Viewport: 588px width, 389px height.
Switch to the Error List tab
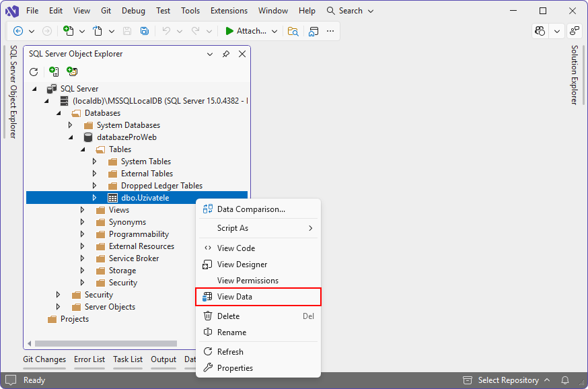tap(89, 359)
